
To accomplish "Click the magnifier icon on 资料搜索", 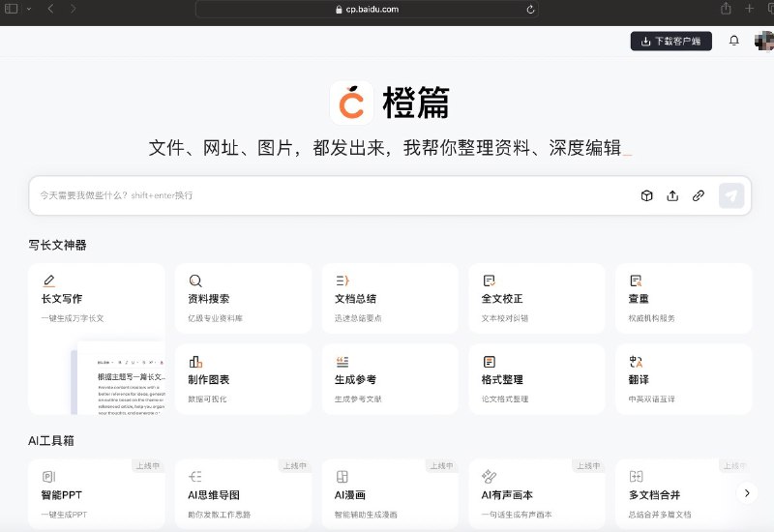I will tap(195, 281).
